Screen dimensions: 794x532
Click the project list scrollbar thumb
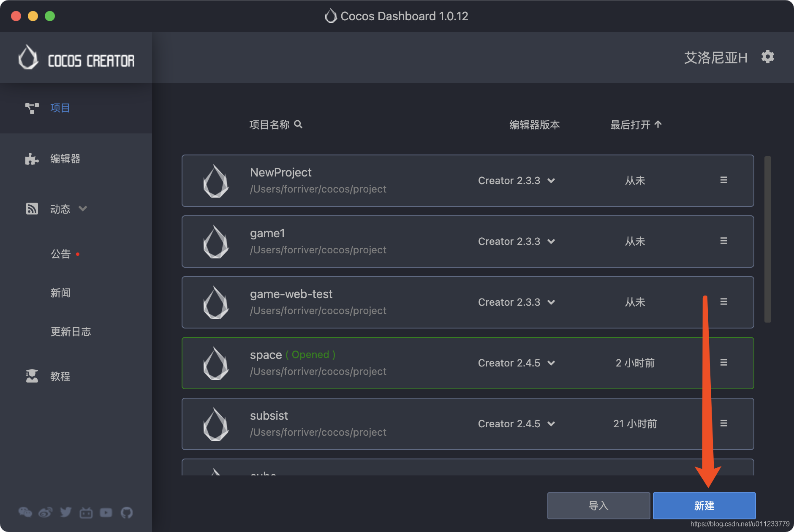(x=768, y=239)
